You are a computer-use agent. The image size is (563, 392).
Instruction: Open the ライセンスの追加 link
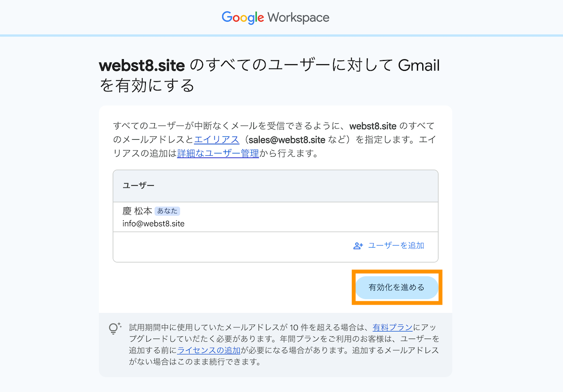pos(209,350)
